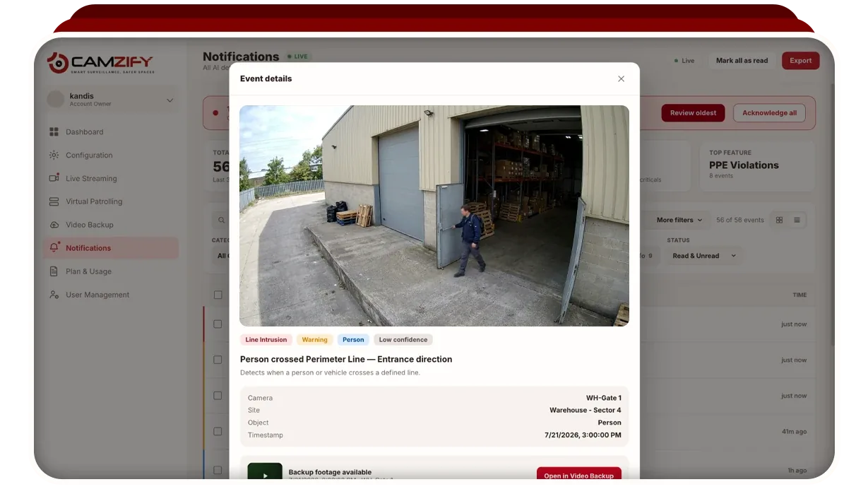Click the 56 of 56 events count
The width and height of the screenshot is (868, 489).
[x=740, y=220]
